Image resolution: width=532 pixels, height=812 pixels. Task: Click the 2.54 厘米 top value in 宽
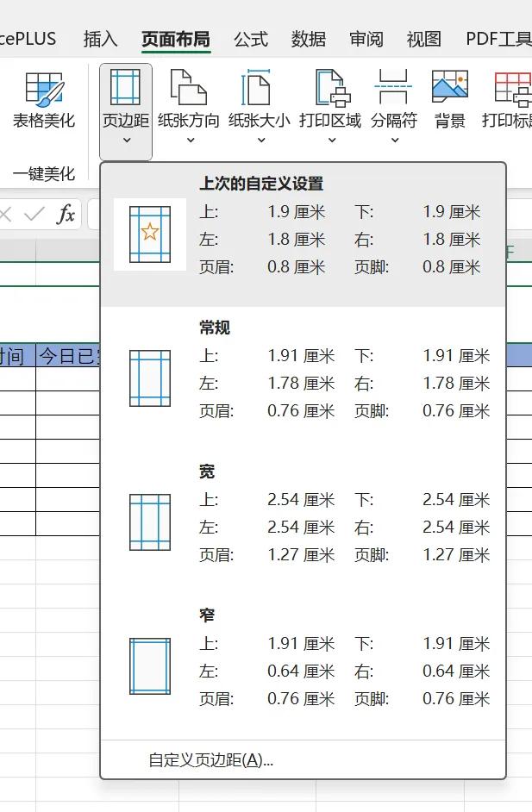(301, 500)
